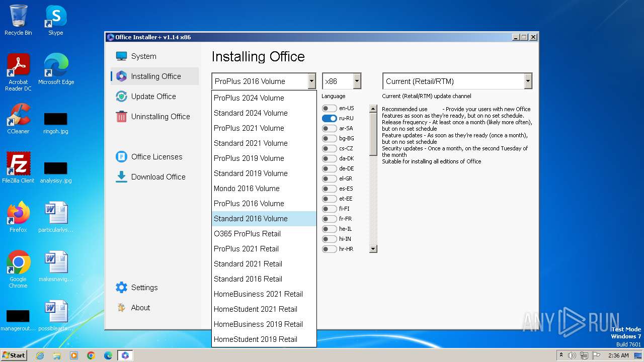Click the Update Office refresh icon

(121, 97)
